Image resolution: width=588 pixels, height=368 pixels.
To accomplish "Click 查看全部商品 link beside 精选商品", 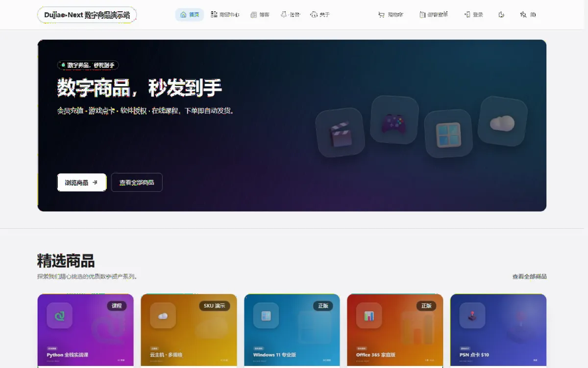I will tap(529, 277).
